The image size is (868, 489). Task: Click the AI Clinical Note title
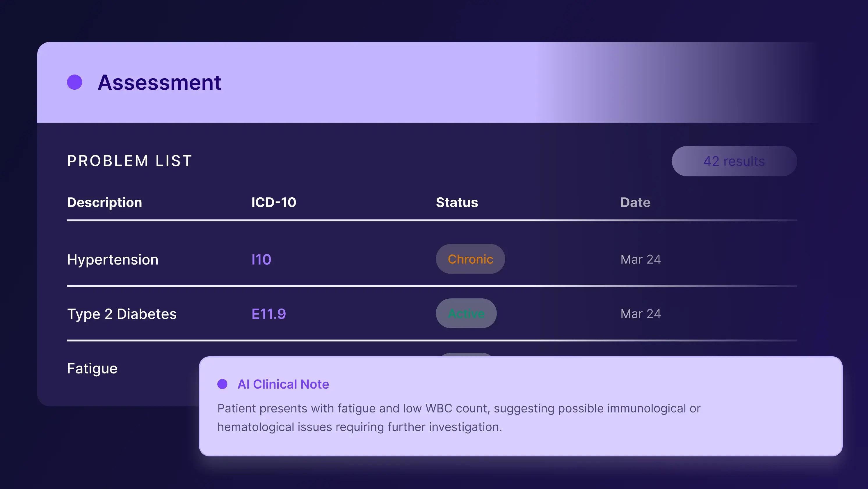point(283,384)
